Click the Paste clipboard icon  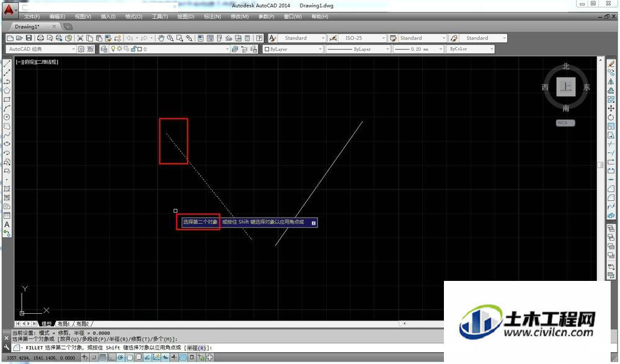99,38
